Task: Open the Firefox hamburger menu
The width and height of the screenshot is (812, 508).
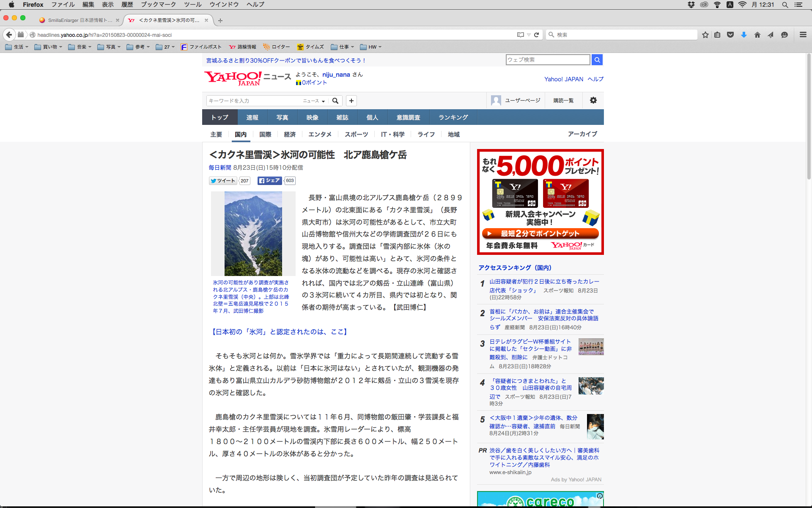Action: coord(803,35)
